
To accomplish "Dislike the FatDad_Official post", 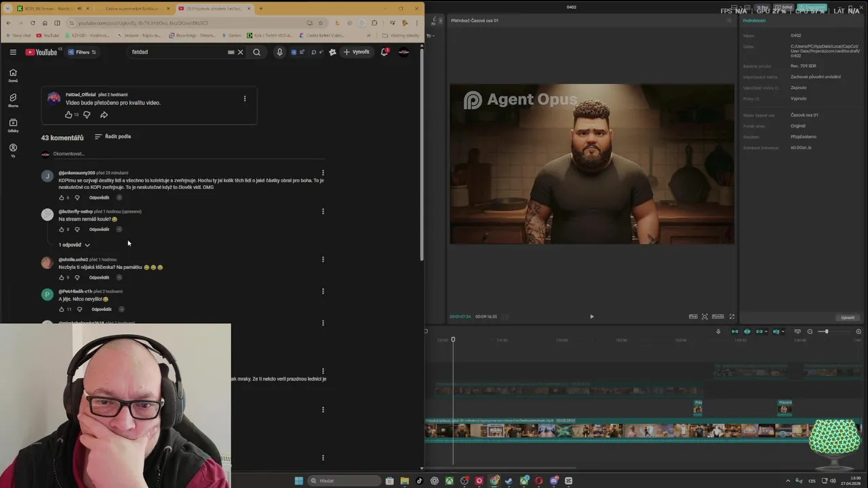I will (x=87, y=115).
